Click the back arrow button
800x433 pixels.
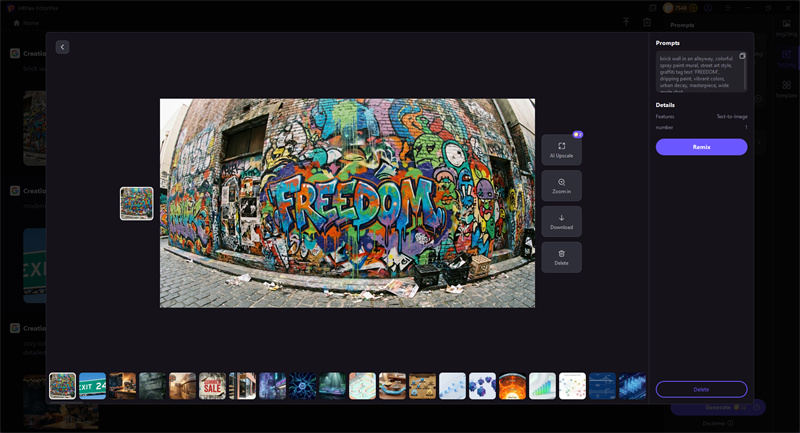62,47
